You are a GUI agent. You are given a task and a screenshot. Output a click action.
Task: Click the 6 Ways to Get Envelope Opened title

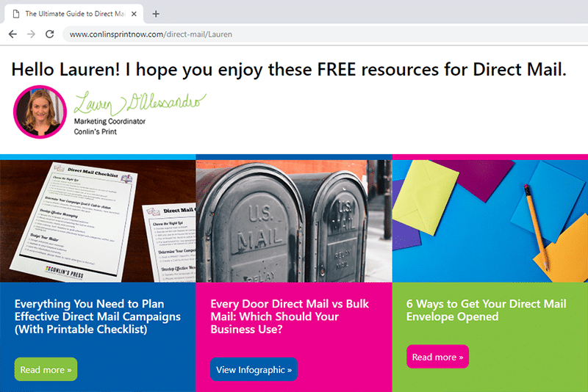pos(487,310)
